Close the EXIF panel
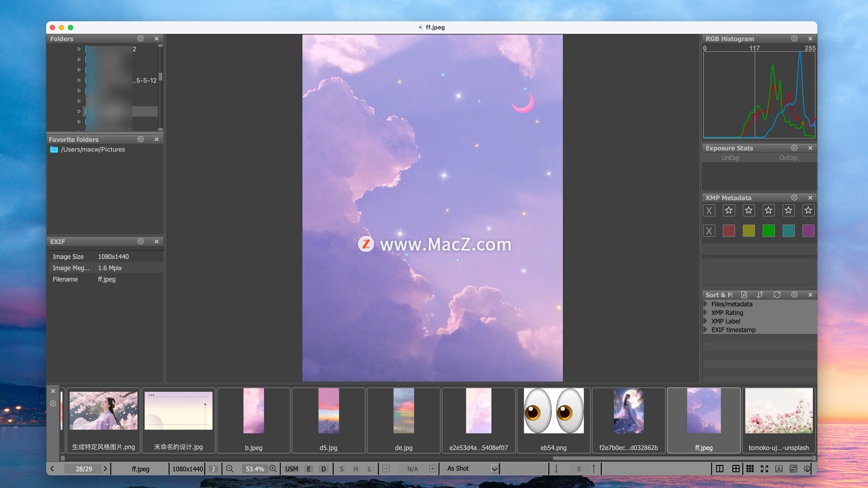868x488 pixels. (156, 241)
